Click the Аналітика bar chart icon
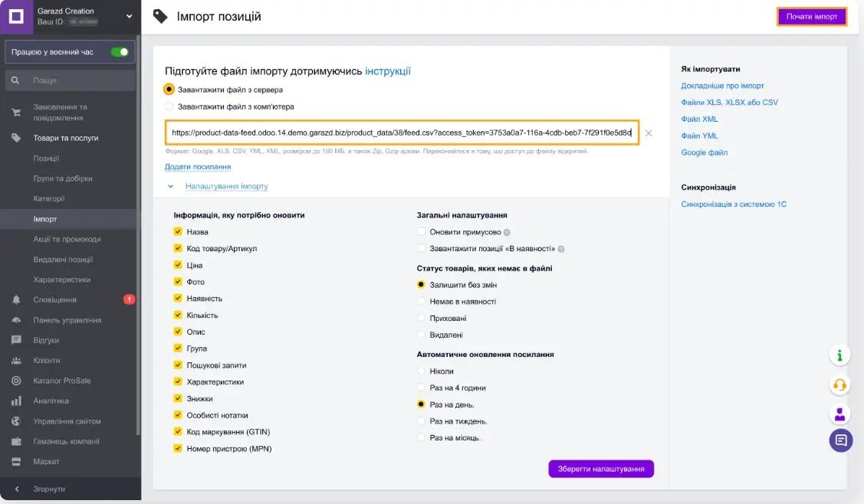The image size is (864, 504). coord(16,401)
